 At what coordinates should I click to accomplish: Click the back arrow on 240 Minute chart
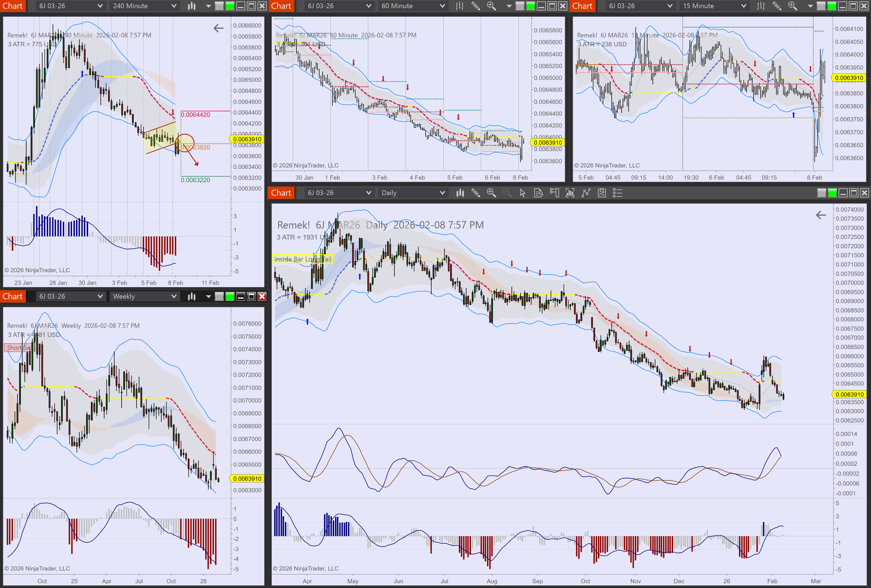point(218,28)
